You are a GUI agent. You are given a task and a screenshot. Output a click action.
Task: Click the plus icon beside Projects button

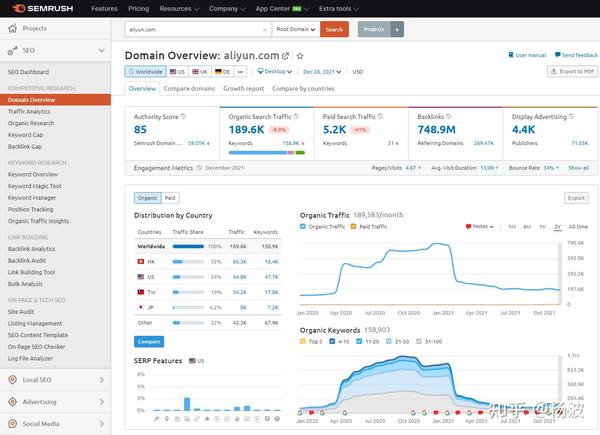[397, 29]
